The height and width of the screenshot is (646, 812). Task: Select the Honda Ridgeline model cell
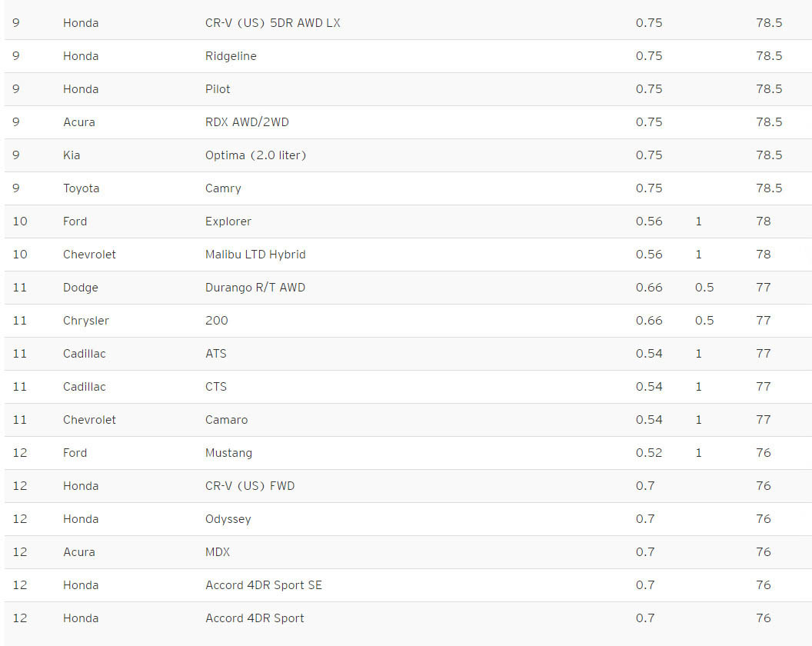[231, 56]
